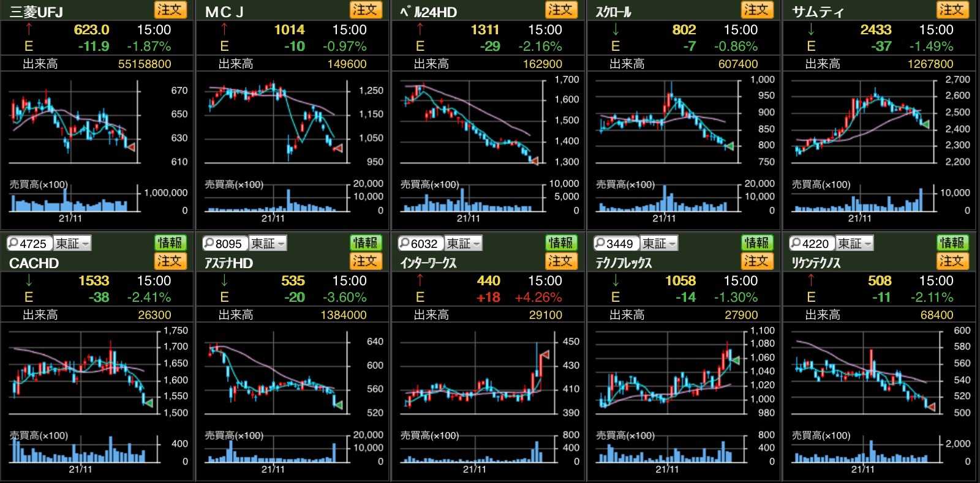Click the current-price marker on インターワークス chart

(x=544, y=354)
